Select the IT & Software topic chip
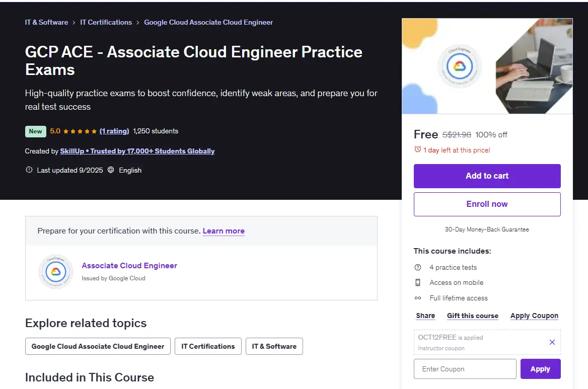 click(x=274, y=346)
